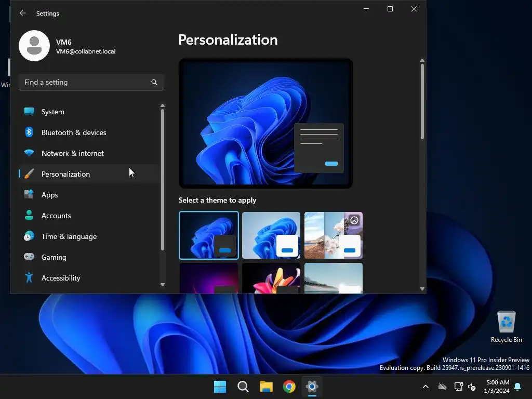Click the VM6@collabnet.local account email
This screenshot has height=399, width=532.
coord(86,51)
